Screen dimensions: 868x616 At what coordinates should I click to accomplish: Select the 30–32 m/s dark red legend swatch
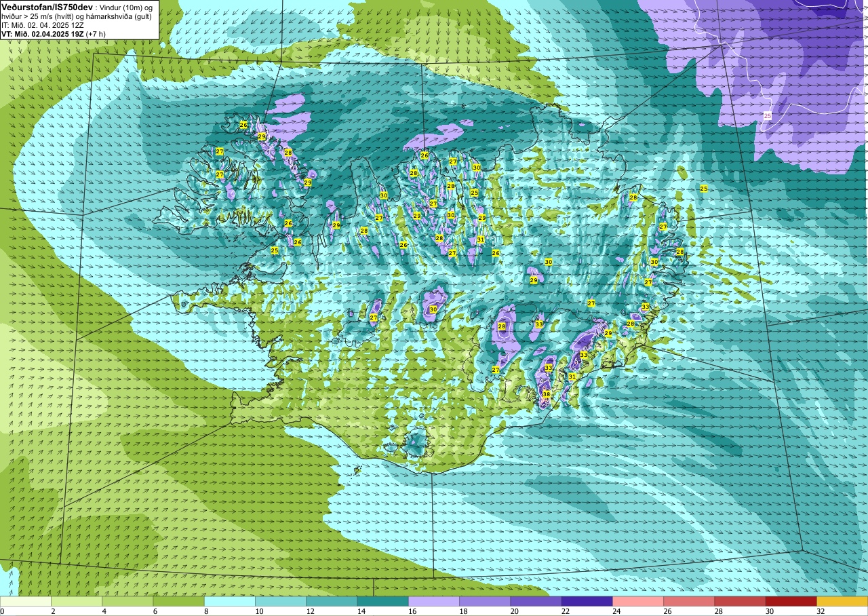pos(791,601)
